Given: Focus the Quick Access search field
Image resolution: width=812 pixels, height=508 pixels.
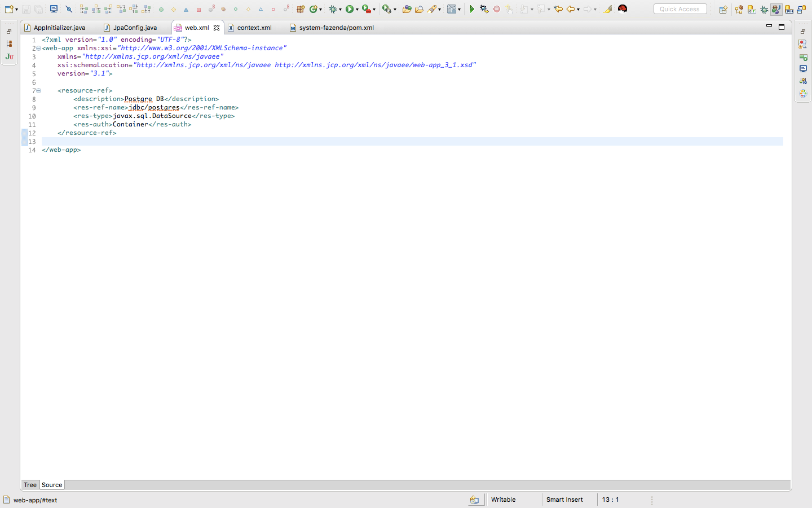Looking at the screenshot, I should [680, 9].
